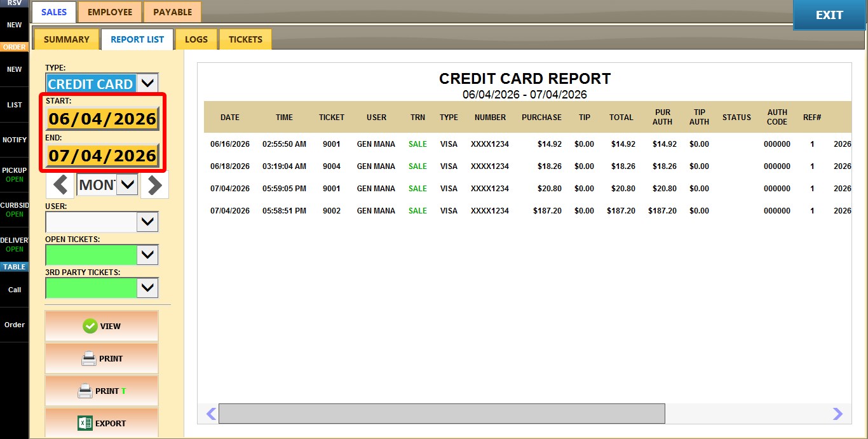Click NOTIFY in the left sidebar
The image size is (868, 439).
[14, 140]
